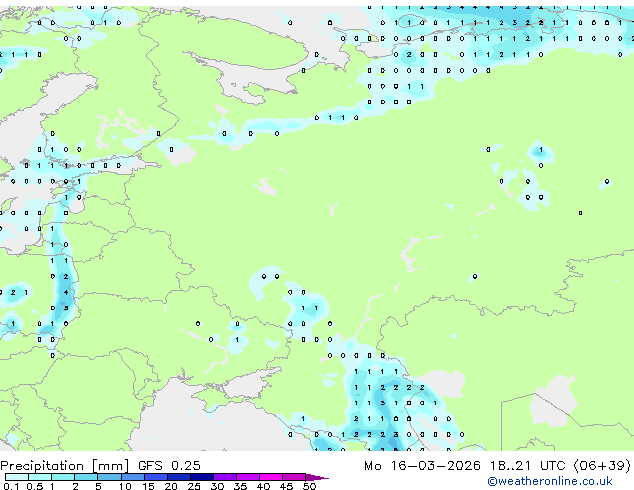Screen dimensions: 634x490
Task: Click the '10' legend scale value
Action: click(x=125, y=486)
